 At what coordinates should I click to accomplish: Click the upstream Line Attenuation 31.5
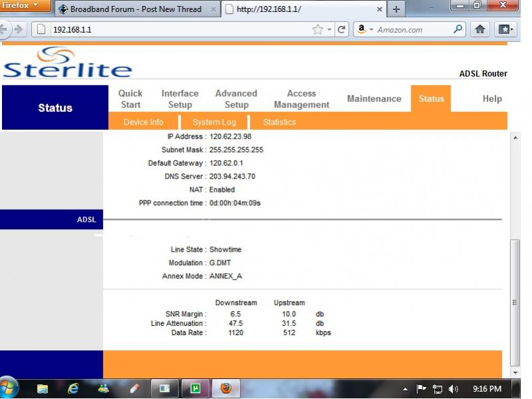click(x=289, y=323)
